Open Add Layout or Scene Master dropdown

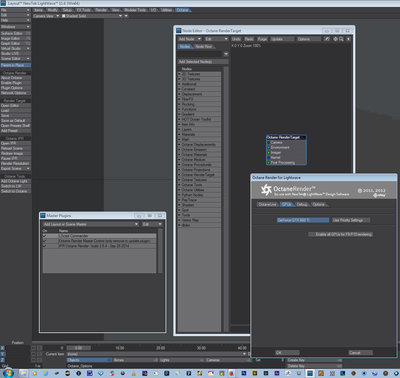(91, 224)
